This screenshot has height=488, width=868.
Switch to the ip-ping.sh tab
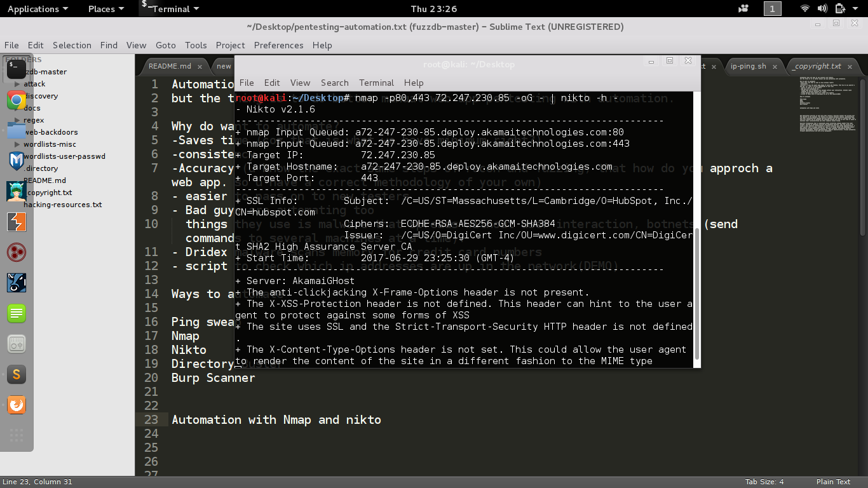(x=749, y=66)
